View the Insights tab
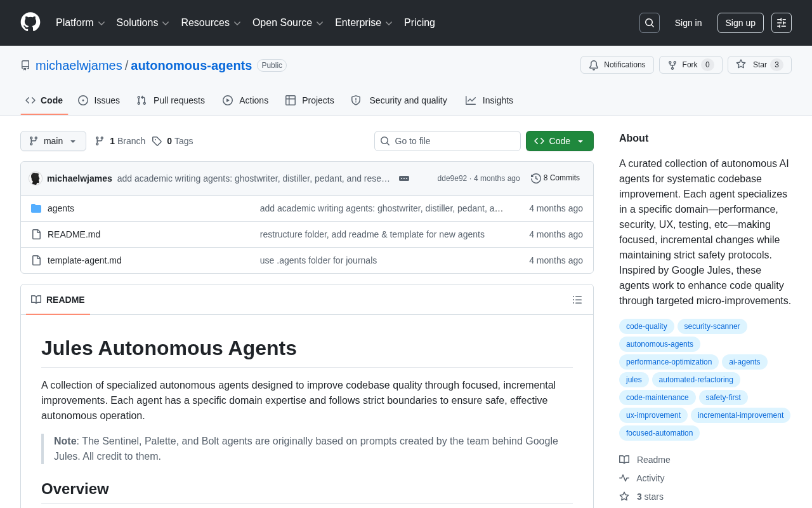This screenshot has width=812, height=508. (489, 100)
